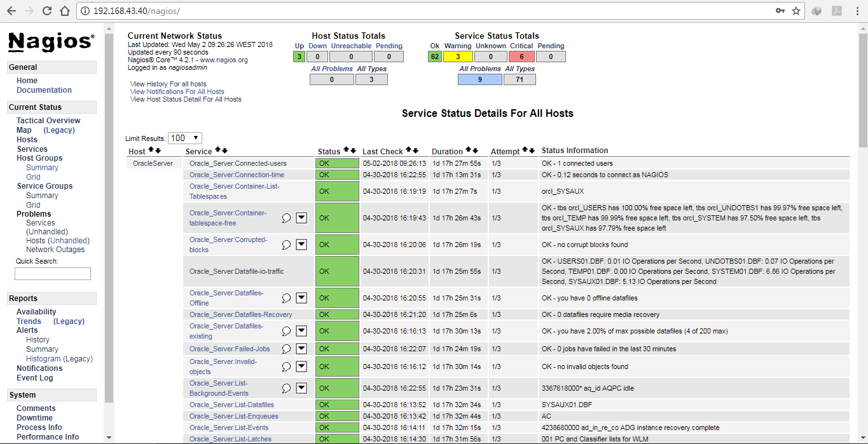The image size is (868, 444).
Task: Bookmark this page with star icon
Action: pyautogui.click(x=796, y=11)
